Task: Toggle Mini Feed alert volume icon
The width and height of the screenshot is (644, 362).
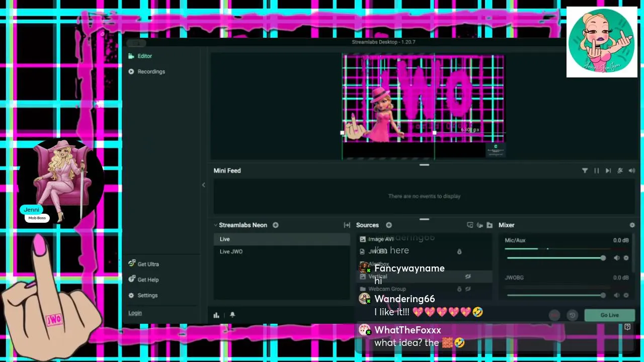Action: point(632,171)
